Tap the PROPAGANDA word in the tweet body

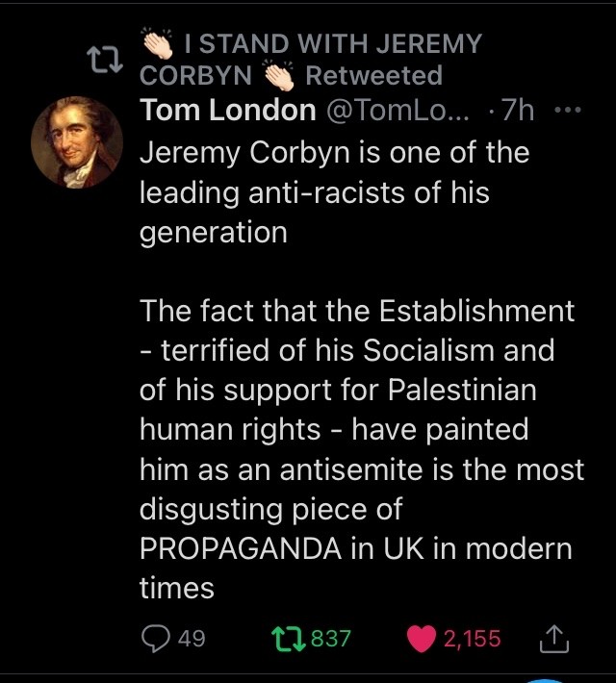(x=241, y=548)
